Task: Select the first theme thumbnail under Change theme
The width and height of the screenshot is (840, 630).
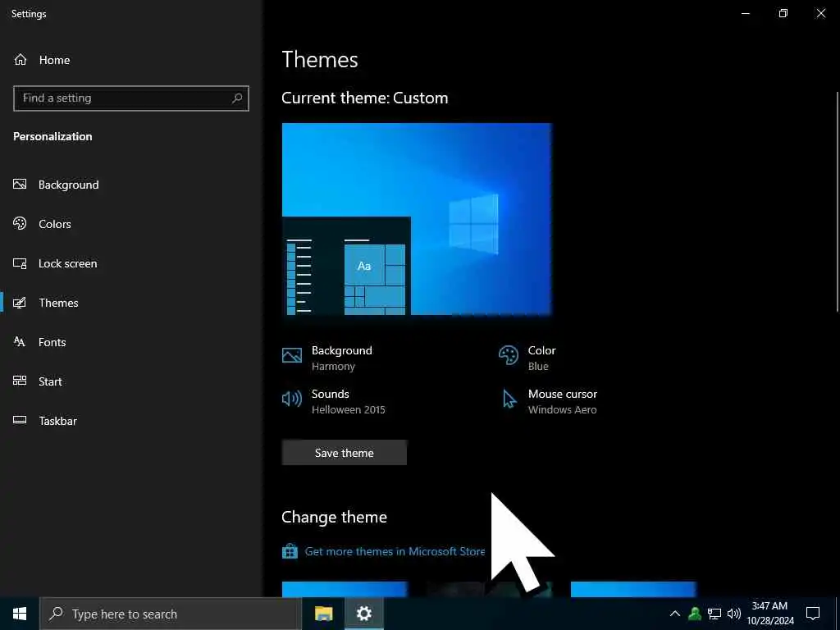Action: [345, 589]
